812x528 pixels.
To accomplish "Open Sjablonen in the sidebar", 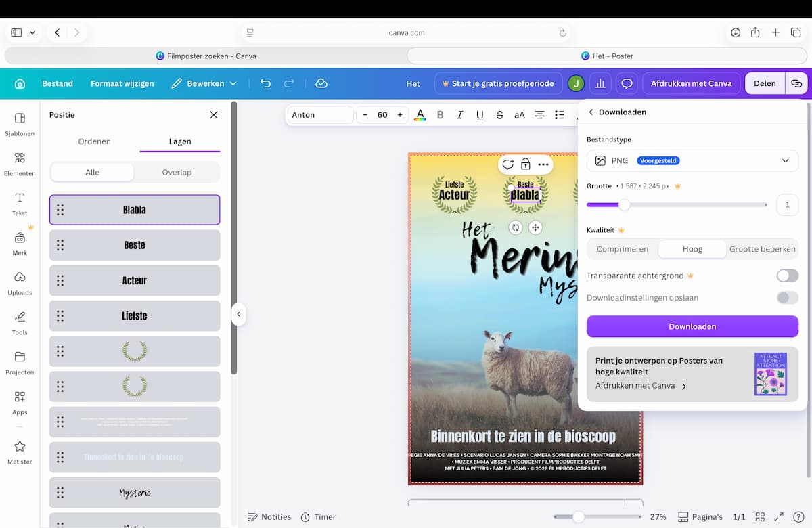I will point(20,125).
